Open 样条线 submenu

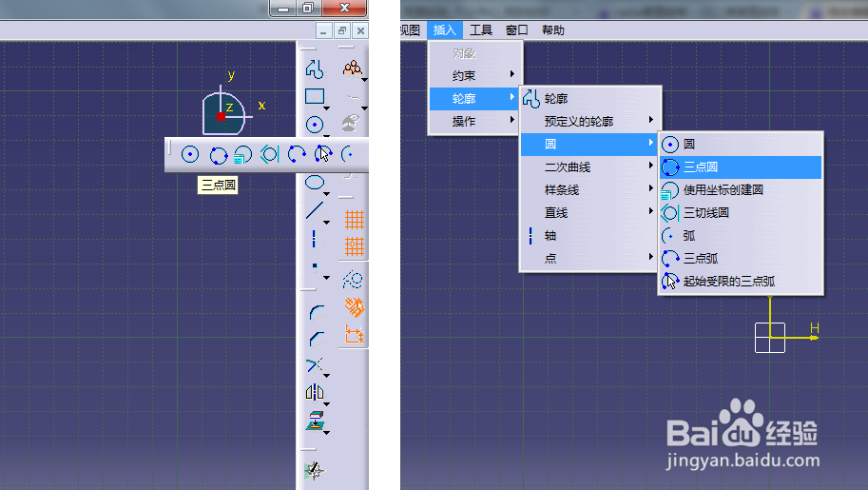590,189
